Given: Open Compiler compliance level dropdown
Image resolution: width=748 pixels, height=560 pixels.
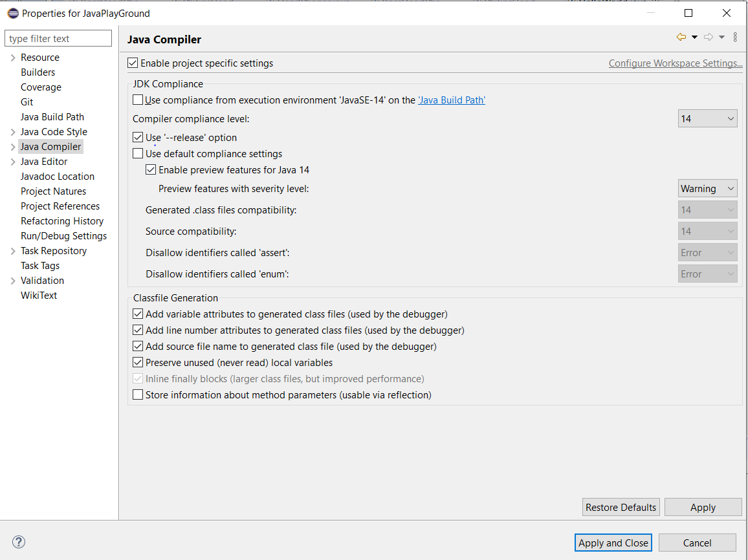Looking at the screenshot, I should [707, 119].
